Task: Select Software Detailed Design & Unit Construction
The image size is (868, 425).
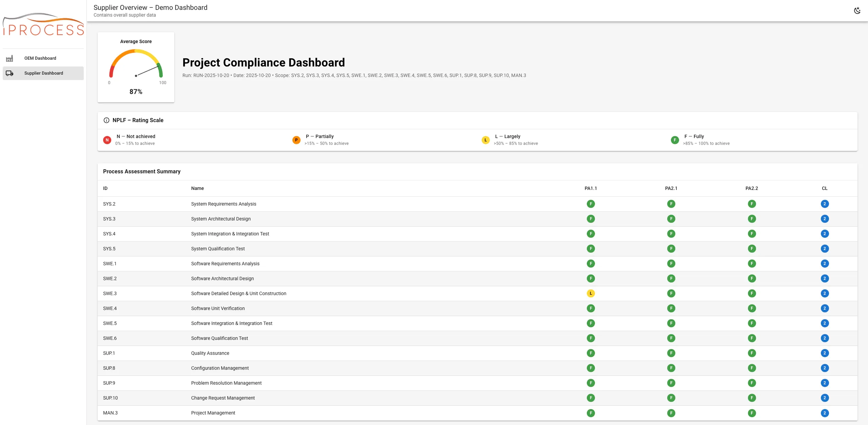Action: tap(238, 293)
